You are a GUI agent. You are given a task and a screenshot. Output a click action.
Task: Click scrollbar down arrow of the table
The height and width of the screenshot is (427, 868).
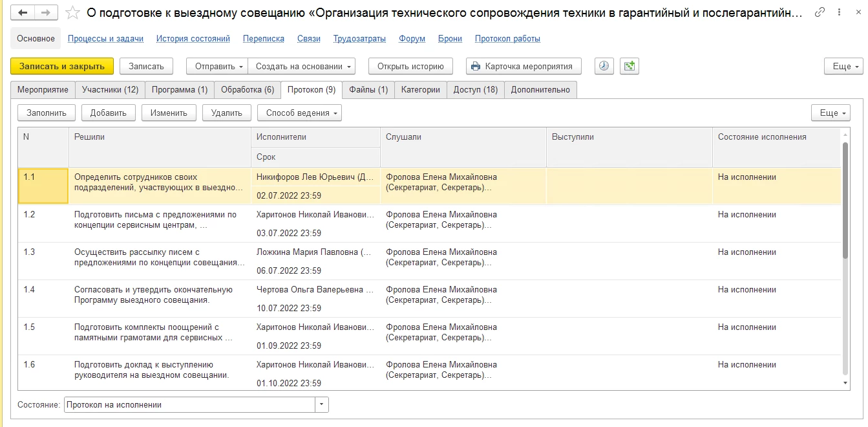pos(845,383)
